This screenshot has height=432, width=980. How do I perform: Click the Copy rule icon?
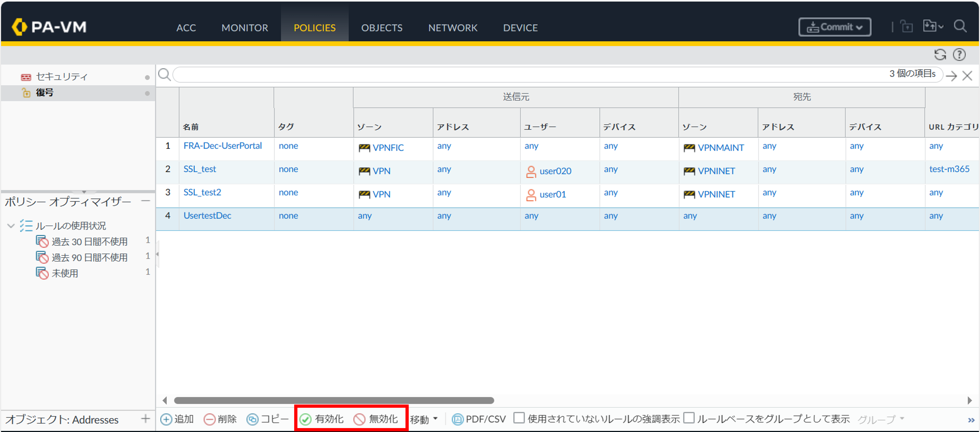(x=252, y=419)
